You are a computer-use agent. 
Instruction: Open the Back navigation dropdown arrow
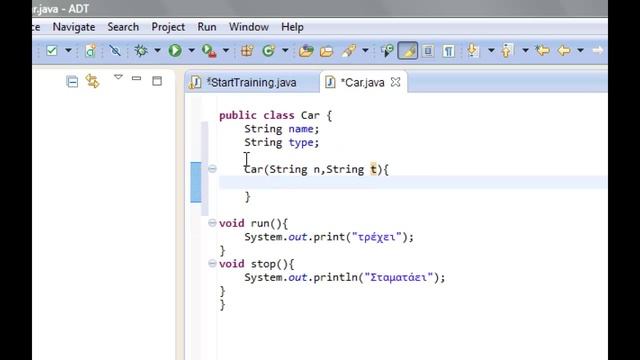click(x=580, y=51)
